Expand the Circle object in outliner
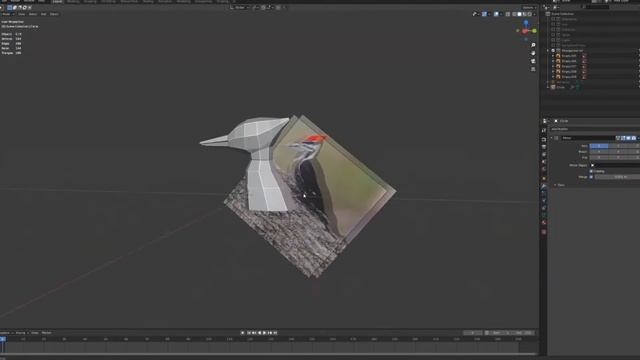The image size is (640, 360). pos(548,87)
